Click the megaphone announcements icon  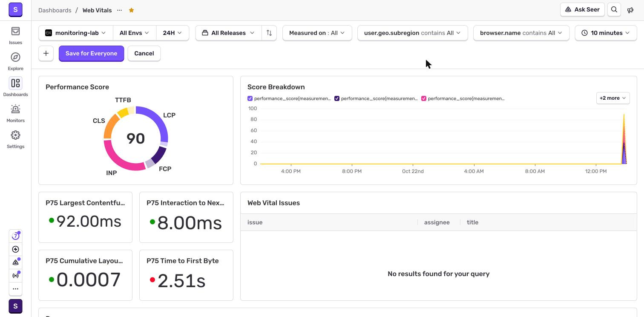pyautogui.click(x=630, y=10)
